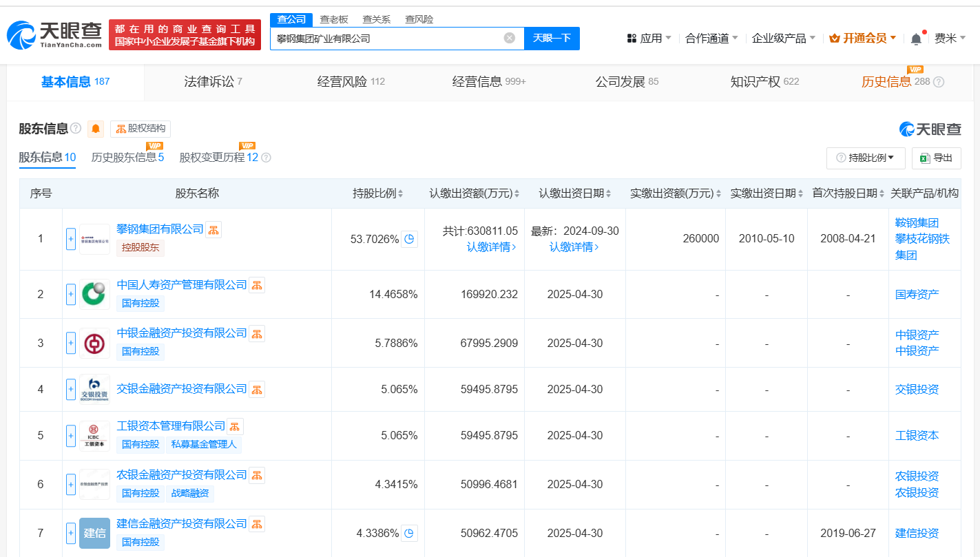Expand row 4 交银金融资产投资 plus button
The height and width of the screenshot is (557, 980).
coord(71,389)
